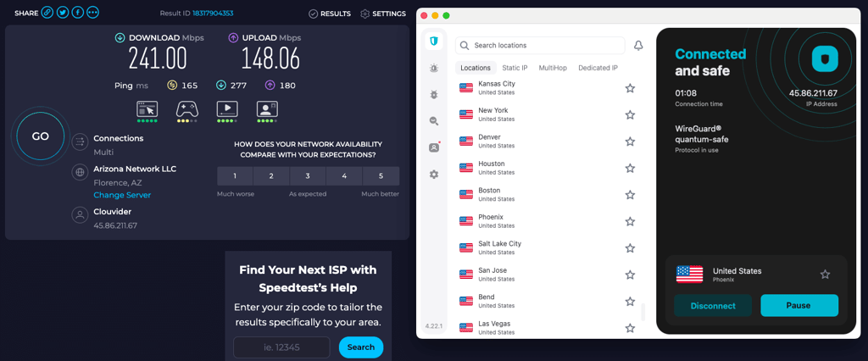Click Surfshark logo in connected panel

(825, 58)
